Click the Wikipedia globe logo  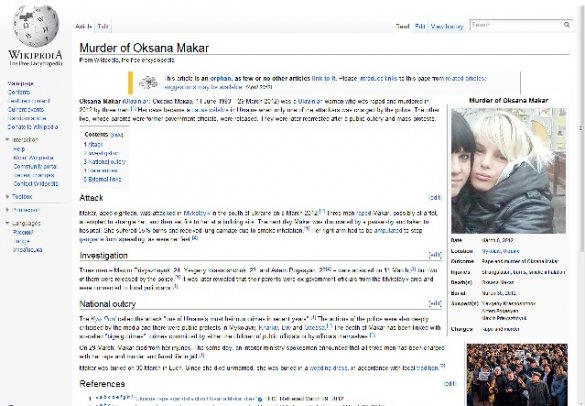tap(35, 26)
